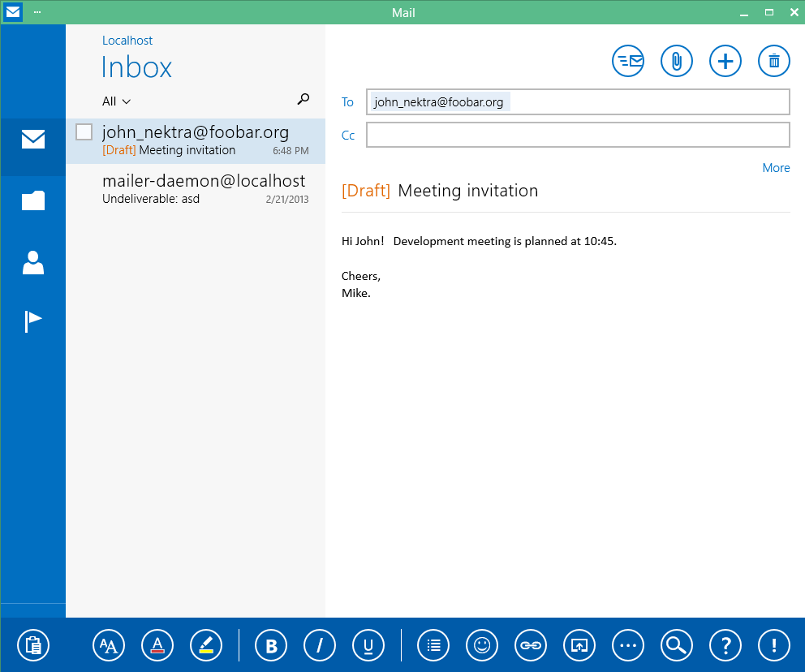Open the Localhost account link
This screenshot has height=672, width=805.
point(127,40)
